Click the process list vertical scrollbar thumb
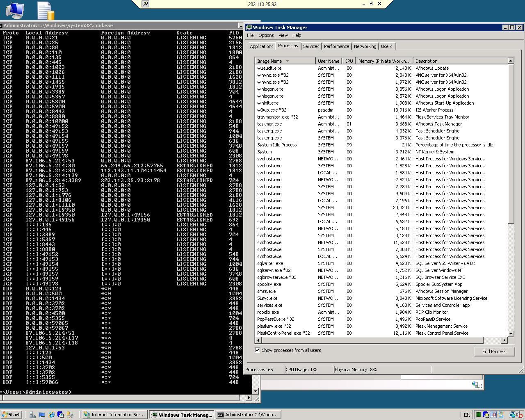Image resolution: width=525 pixels, height=420 pixels. 511,144
